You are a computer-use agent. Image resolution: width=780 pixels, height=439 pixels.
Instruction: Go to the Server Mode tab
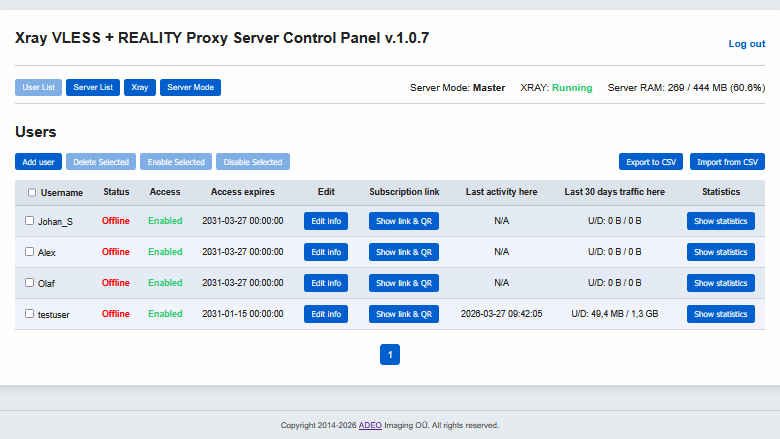(190, 88)
